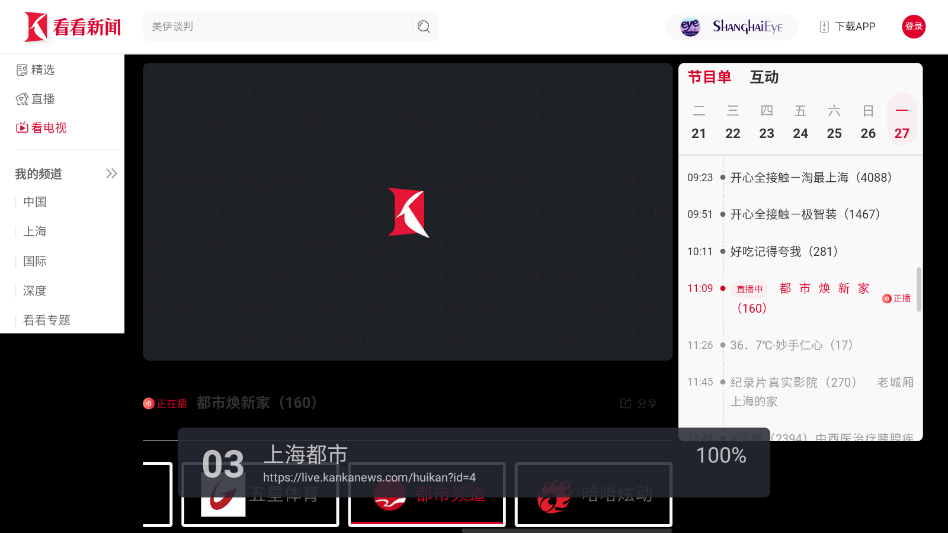This screenshot has width=948, height=533.
Task: Select 看电视 in the sidebar
Action: coord(41,128)
